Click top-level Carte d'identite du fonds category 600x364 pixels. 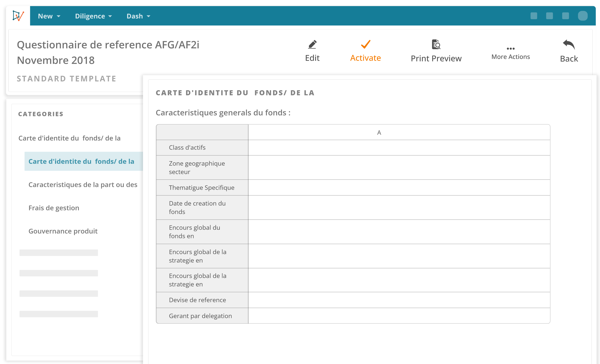[69, 138]
